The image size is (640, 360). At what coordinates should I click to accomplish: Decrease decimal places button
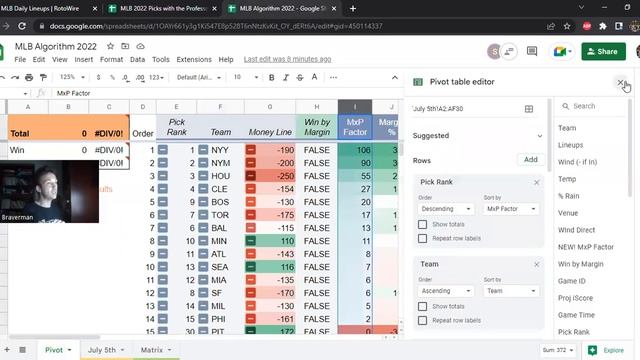[x=126, y=77]
